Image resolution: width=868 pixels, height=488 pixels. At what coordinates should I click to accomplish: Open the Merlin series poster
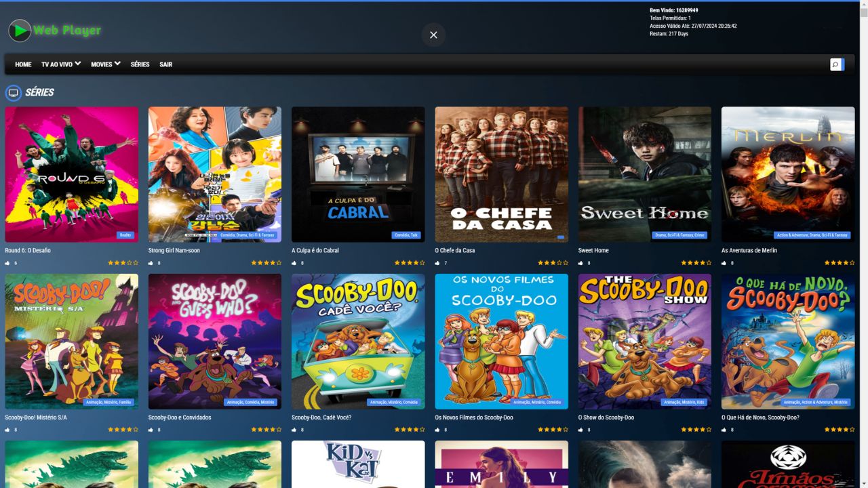788,174
